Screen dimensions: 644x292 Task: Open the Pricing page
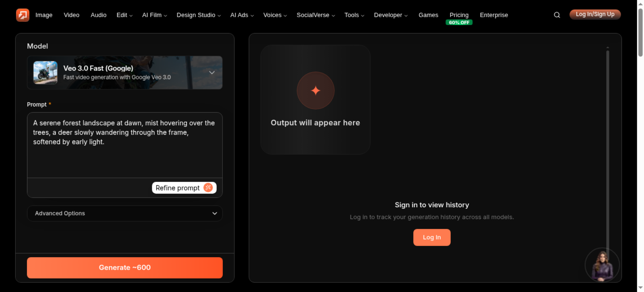[x=459, y=15]
